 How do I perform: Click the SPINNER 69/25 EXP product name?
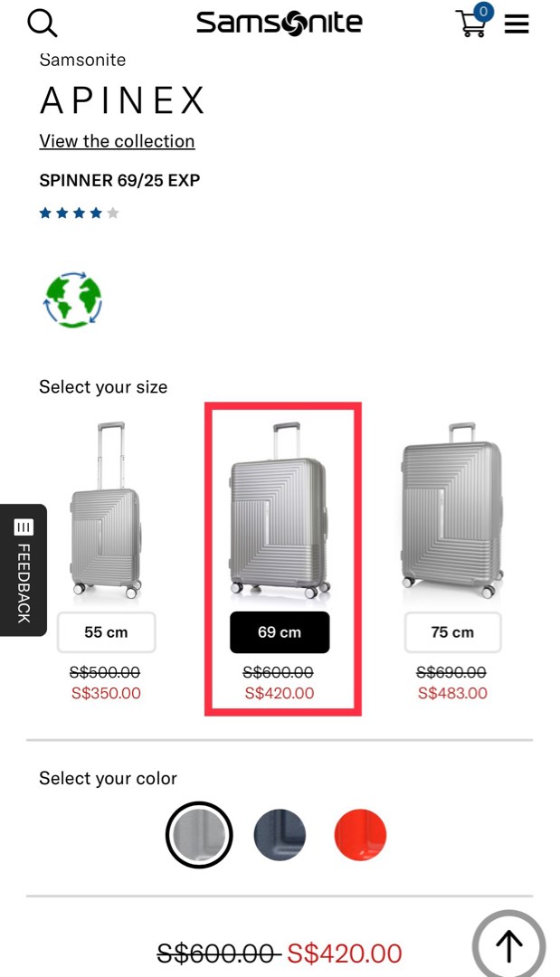[119, 180]
